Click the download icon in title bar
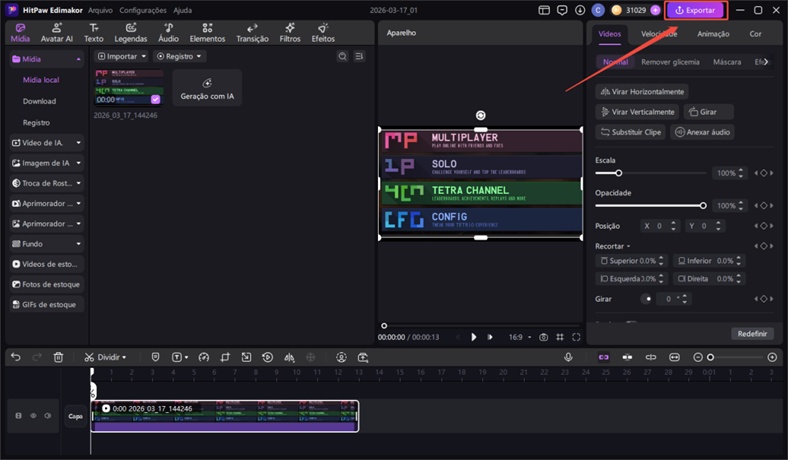 click(580, 10)
